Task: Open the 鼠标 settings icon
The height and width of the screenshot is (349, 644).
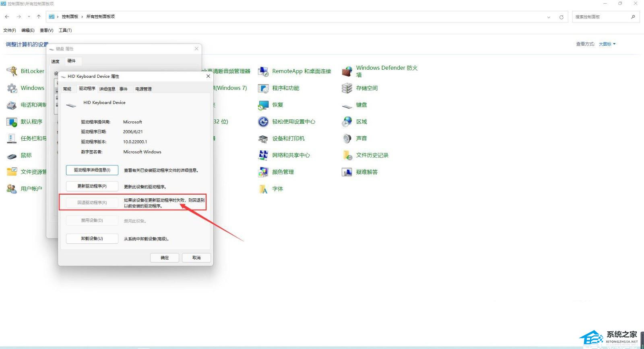Action: (12, 155)
